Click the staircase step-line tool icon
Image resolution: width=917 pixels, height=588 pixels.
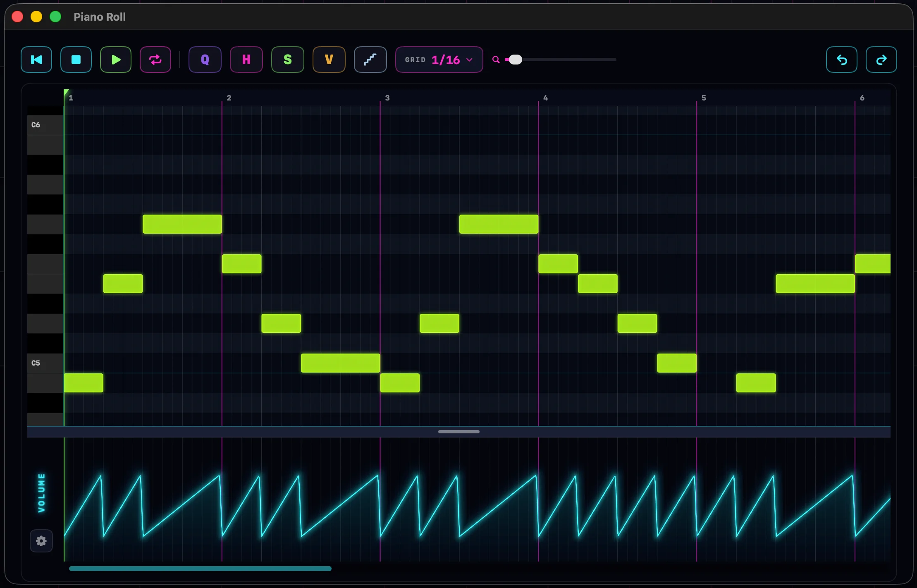click(x=370, y=60)
